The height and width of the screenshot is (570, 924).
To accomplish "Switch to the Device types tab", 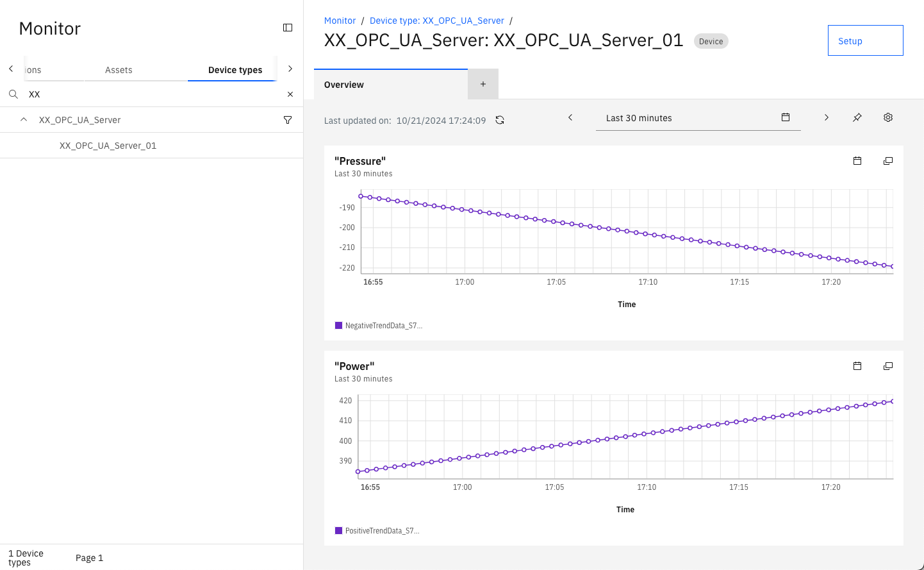I will click(x=235, y=70).
